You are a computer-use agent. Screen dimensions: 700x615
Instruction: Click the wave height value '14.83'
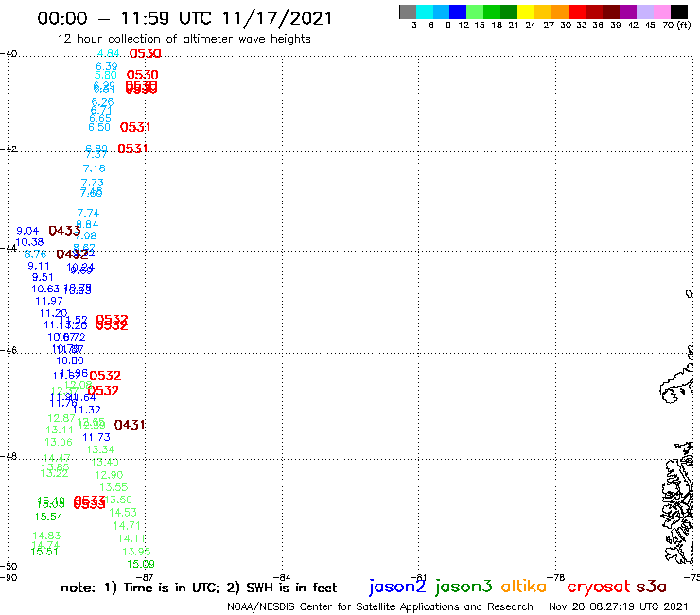[x=46, y=536]
